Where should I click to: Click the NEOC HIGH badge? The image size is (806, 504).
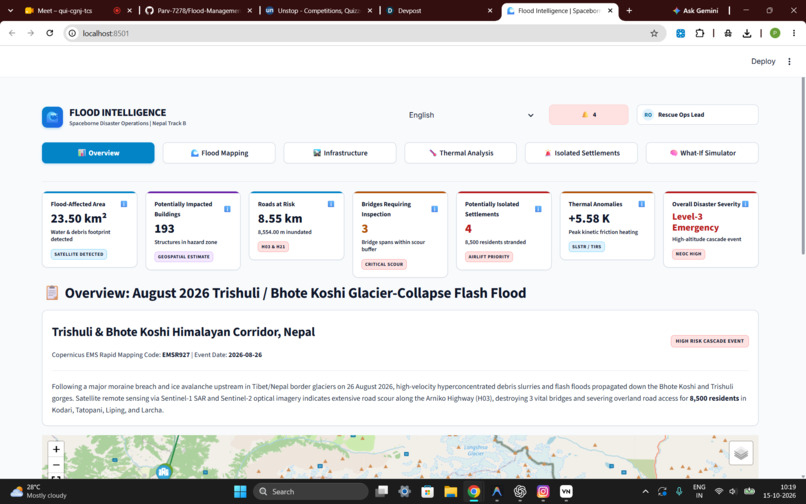click(688, 254)
